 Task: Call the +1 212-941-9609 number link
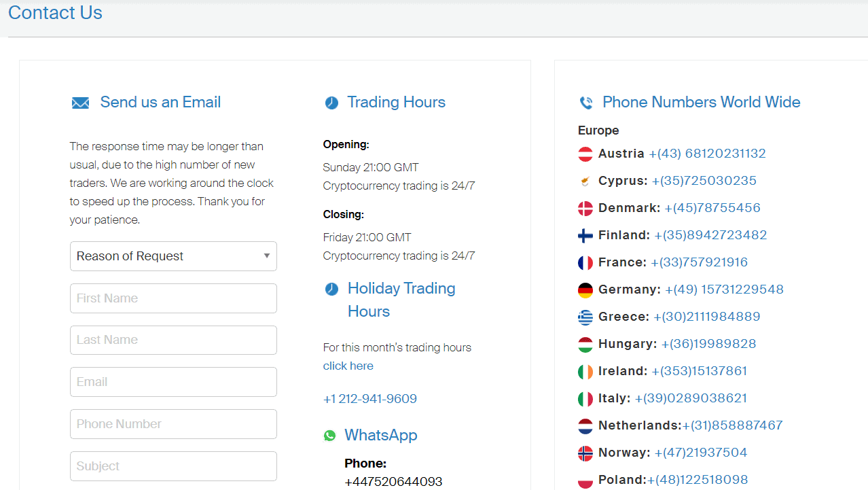pos(369,399)
